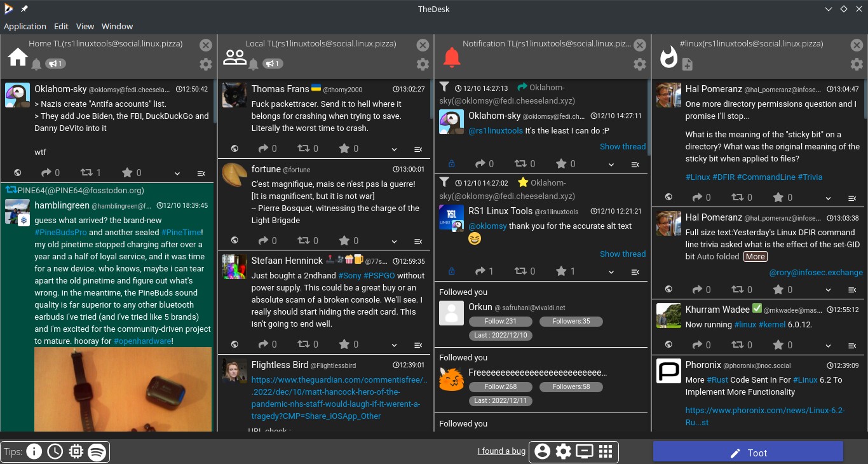Open the Application menu
Viewport: 868px width, 464px height.
point(25,26)
